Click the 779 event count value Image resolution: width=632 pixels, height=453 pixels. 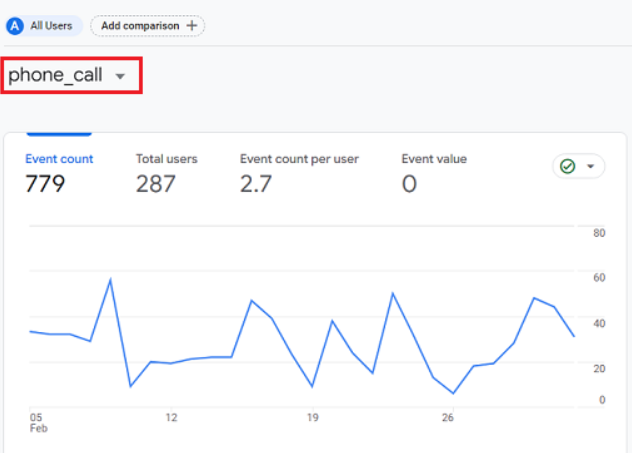[45, 184]
